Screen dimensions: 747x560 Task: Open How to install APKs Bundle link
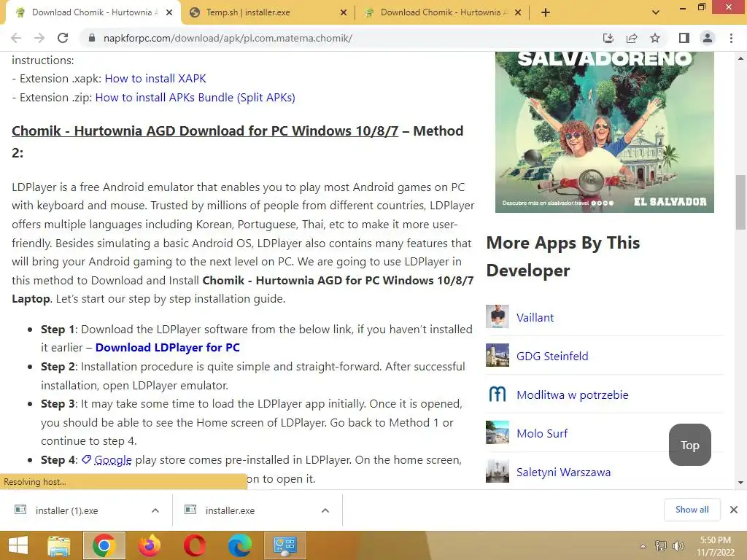[196, 98]
